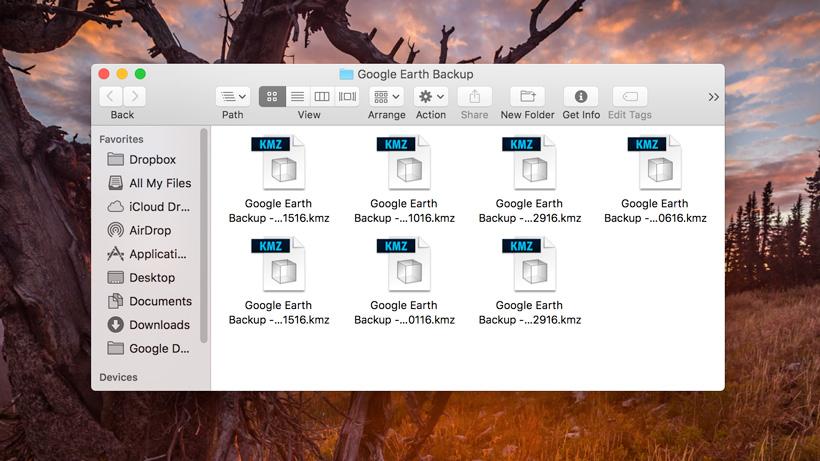The width and height of the screenshot is (820, 461).
Task: Expand the toolbar overflow chevron
Action: pyautogui.click(x=713, y=97)
